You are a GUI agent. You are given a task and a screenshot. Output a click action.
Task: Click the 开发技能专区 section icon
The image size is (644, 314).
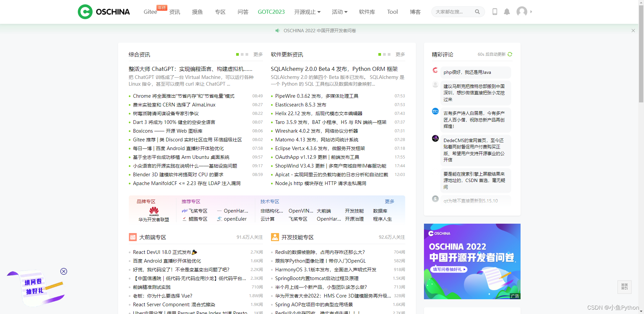click(x=275, y=237)
